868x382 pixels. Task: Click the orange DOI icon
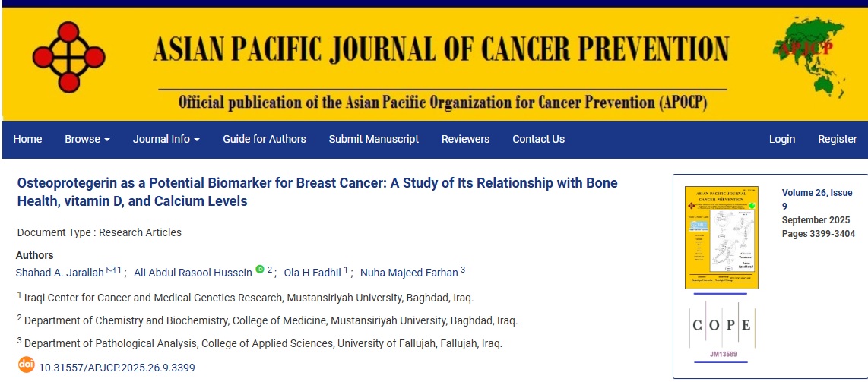(x=26, y=365)
